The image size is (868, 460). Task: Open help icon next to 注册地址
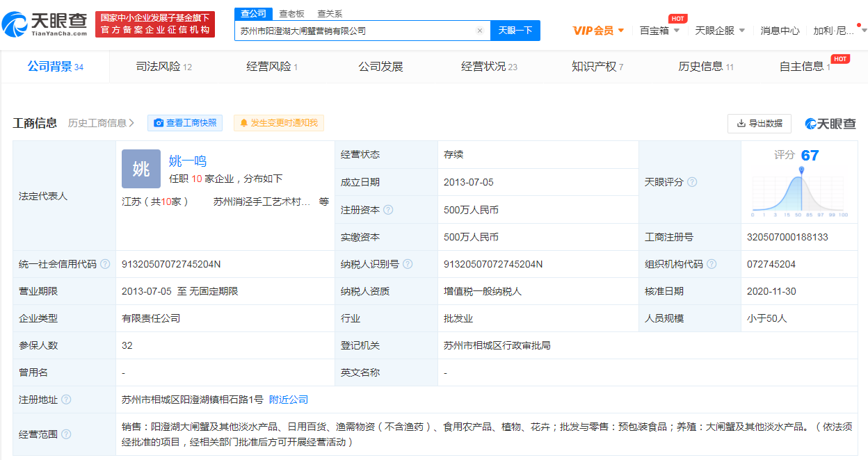point(66,400)
